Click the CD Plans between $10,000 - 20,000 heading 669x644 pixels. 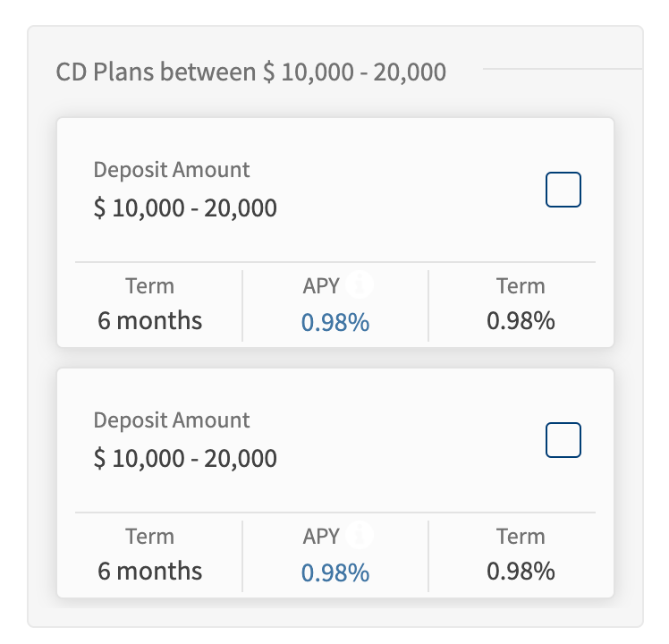250,72
